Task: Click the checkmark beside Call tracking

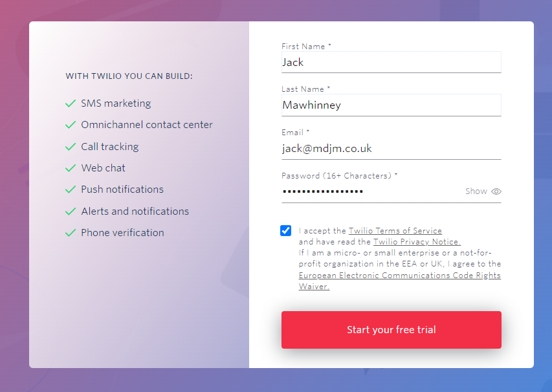Action: tap(71, 147)
